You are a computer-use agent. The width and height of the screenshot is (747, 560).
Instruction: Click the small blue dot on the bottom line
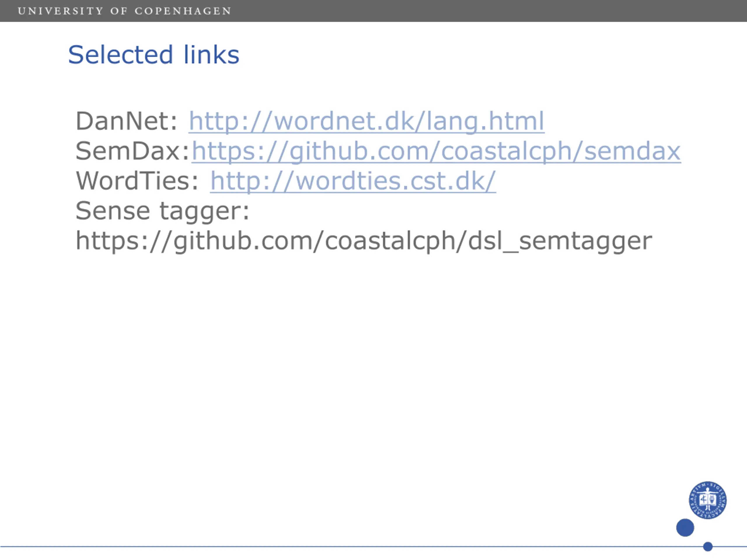[708, 547]
